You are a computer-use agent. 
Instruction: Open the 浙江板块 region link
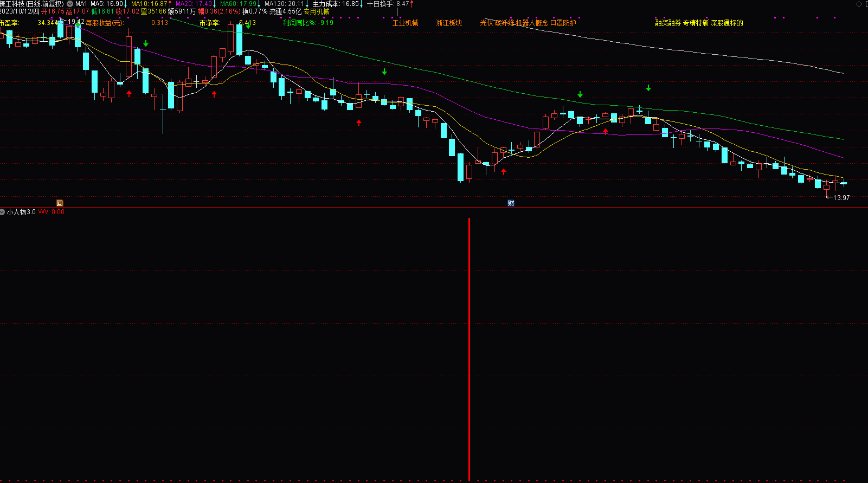(449, 23)
